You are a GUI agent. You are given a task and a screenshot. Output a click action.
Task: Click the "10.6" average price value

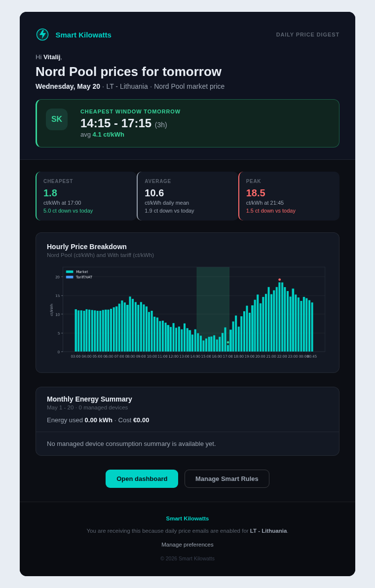click(154, 193)
